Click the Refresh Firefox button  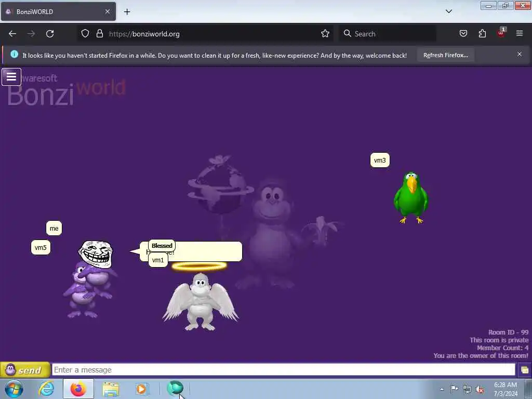[x=445, y=55]
